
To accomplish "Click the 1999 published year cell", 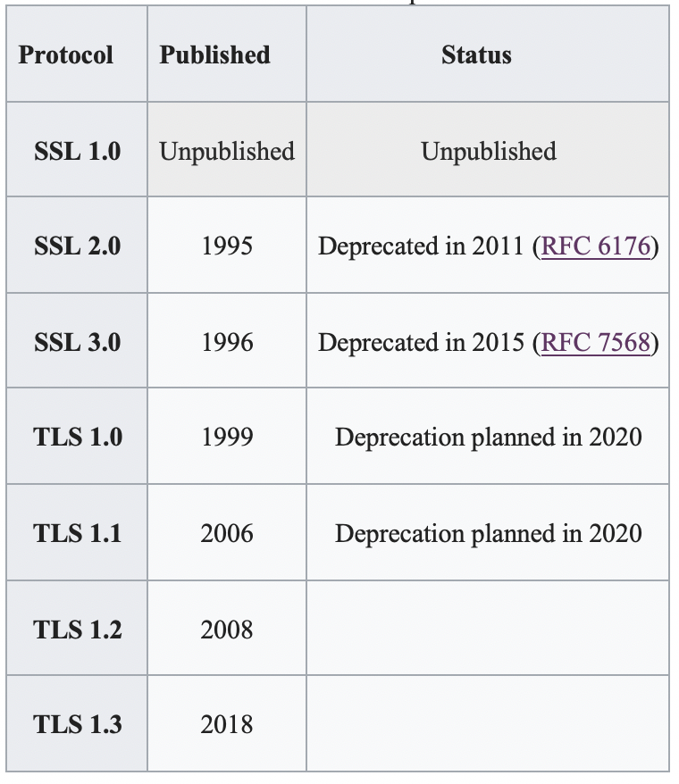I will [x=227, y=437].
